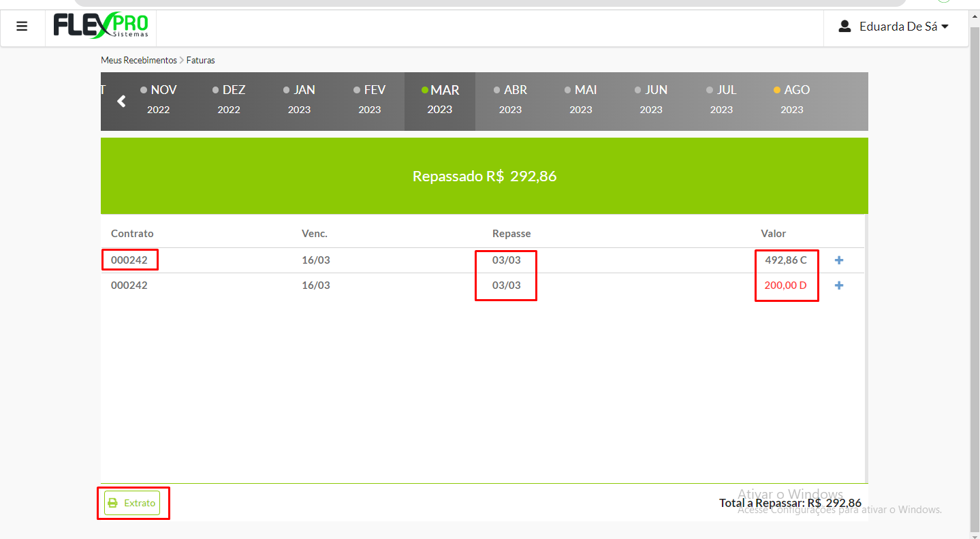Click Repasse 03/03 in the 200,00 D row
The height and width of the screenshot is (539, 980).
click(x=507, y=285)
